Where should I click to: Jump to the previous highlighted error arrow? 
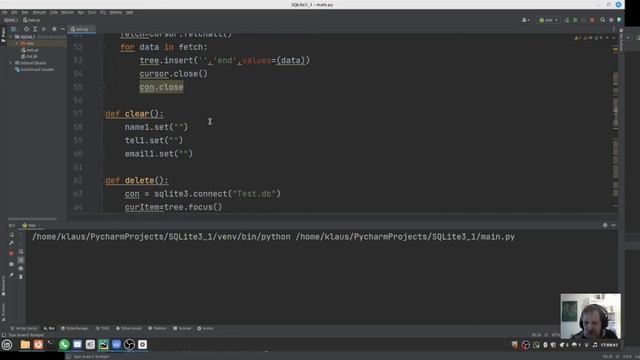pyautogui.click(x=607, y=38)
